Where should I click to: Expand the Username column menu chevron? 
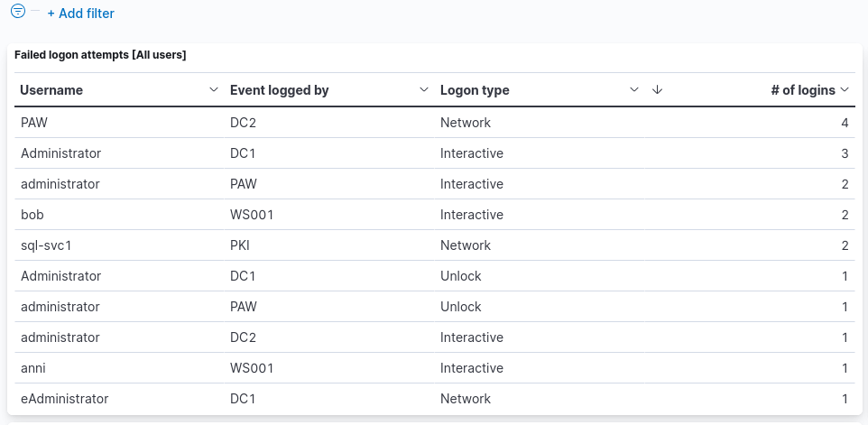pos(213,90)
